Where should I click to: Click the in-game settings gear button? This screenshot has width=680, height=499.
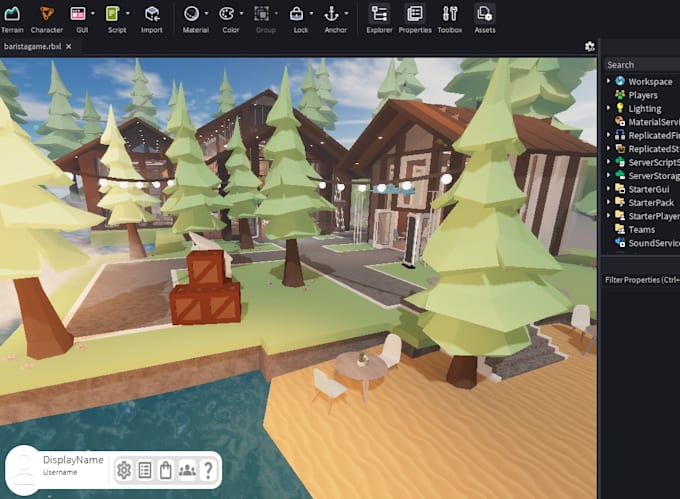point(124,470)
